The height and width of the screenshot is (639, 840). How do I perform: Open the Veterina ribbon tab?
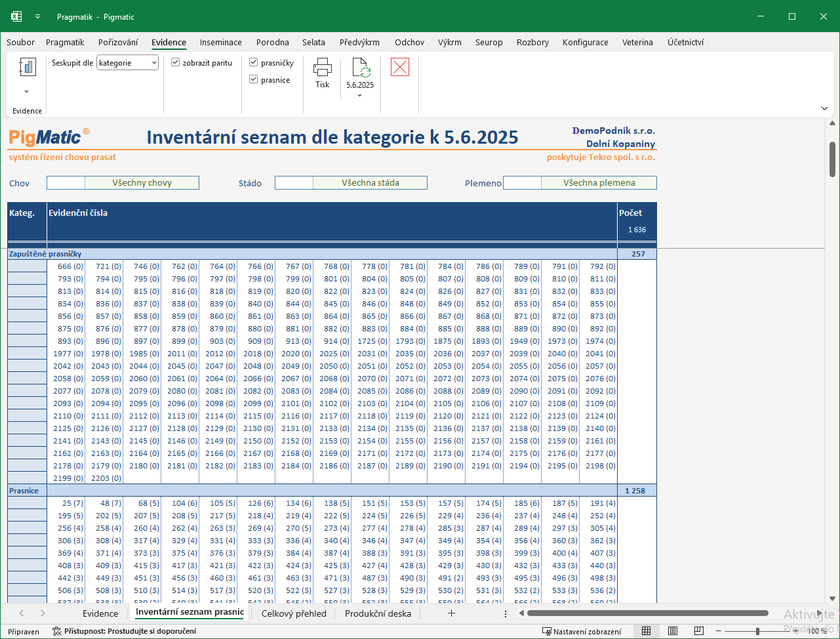point(637,42)
